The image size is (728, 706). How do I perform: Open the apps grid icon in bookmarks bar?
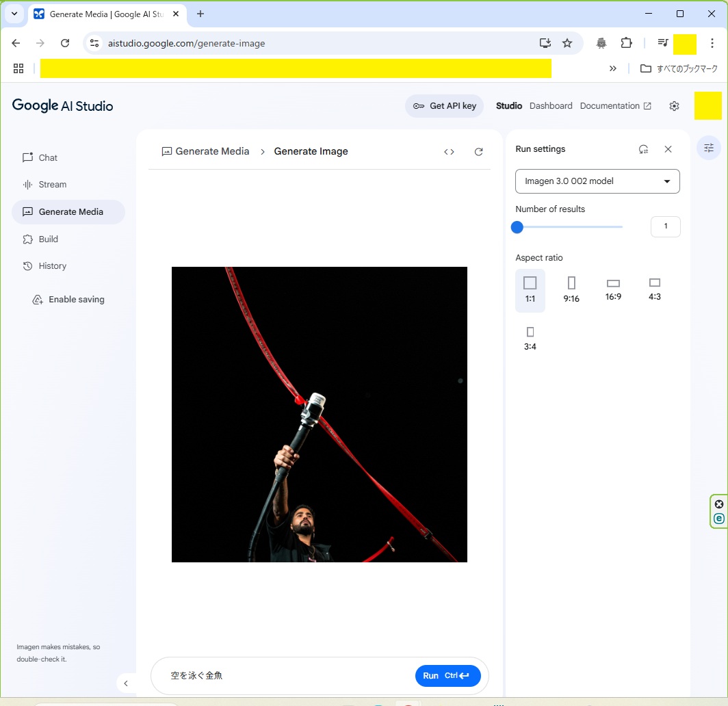[18, 68]
